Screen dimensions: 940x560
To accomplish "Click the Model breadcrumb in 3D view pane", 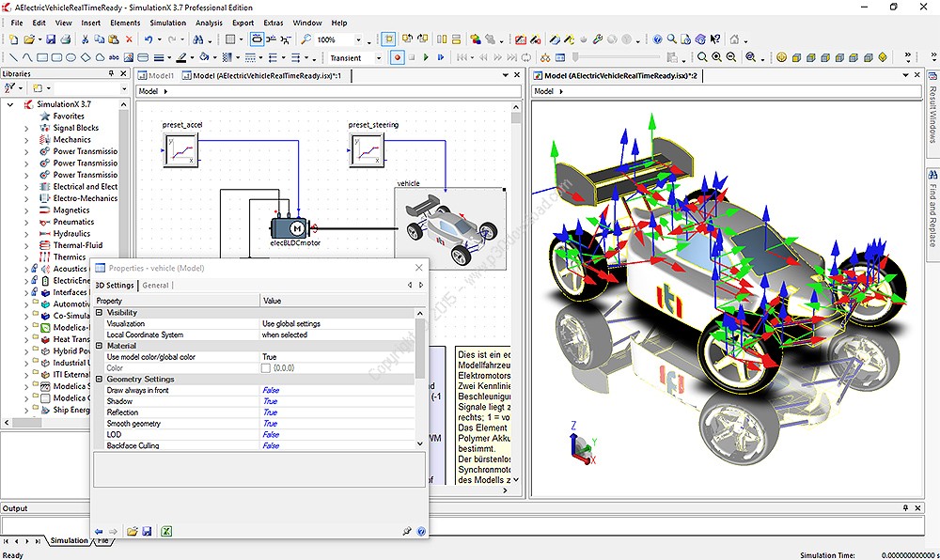I will [x=543, y=92].
